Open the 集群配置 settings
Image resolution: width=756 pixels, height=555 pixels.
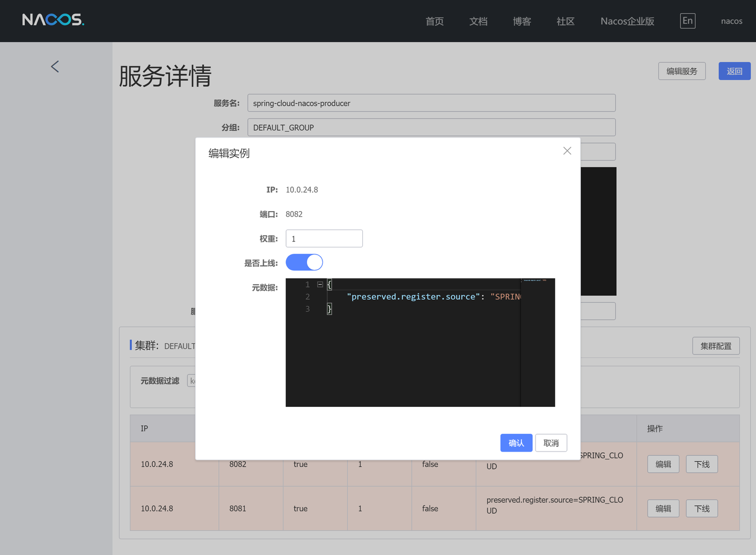click(x=716, y=345)
